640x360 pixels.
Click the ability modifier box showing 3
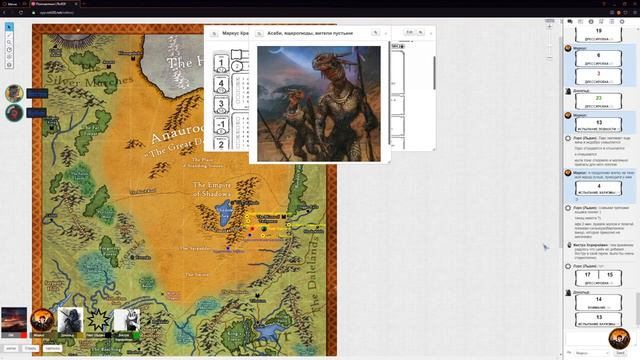221,104
